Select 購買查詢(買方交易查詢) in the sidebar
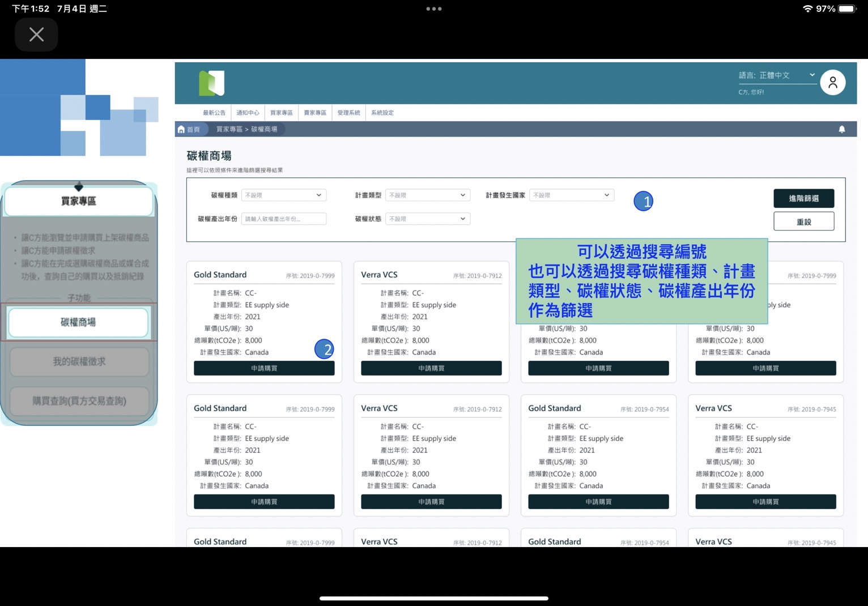This screenshot has height=606, width=868. click(x=79, y=401)
